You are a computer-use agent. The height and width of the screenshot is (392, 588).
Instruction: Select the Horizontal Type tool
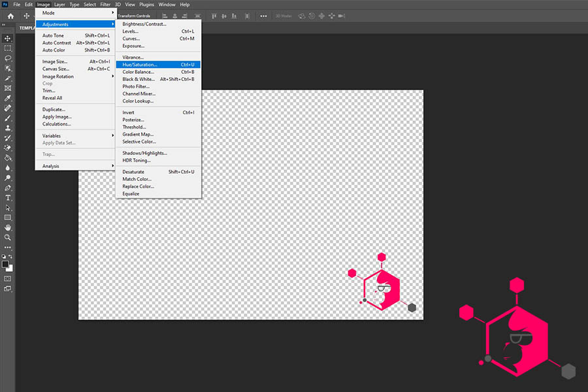(x=7, y=198)
